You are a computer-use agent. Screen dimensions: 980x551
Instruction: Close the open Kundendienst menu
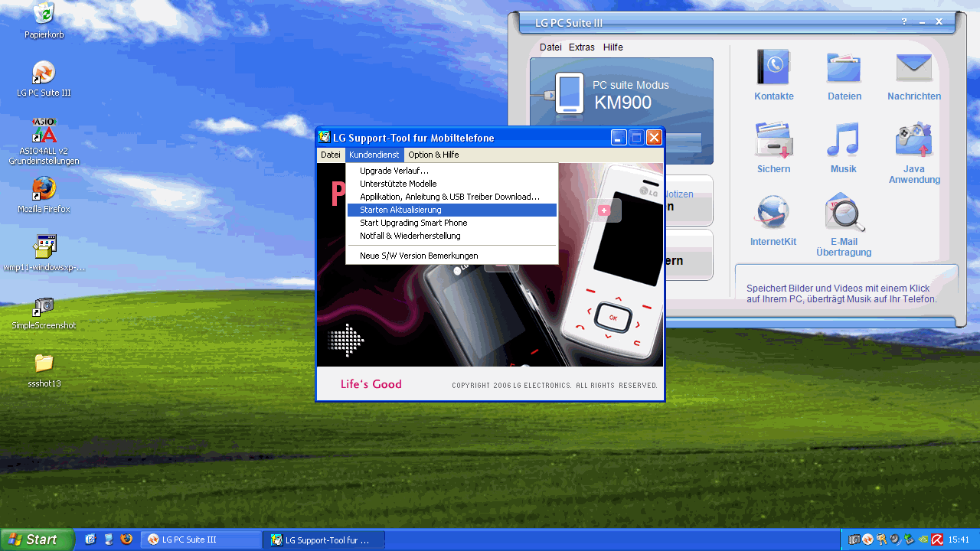[374, 155]
